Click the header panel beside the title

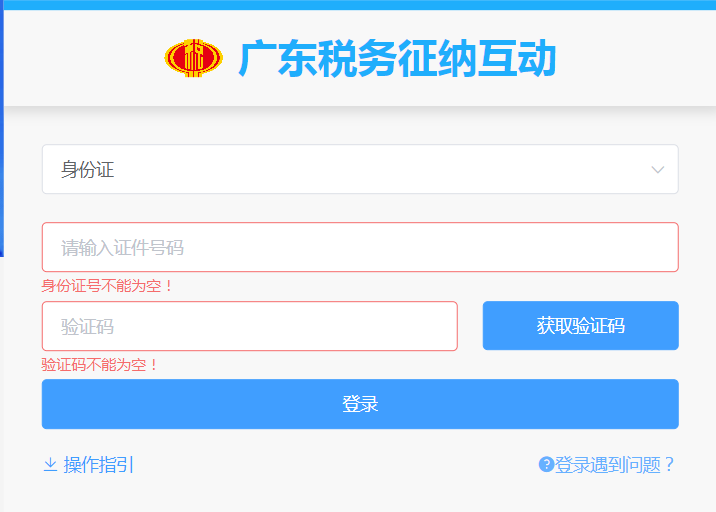[x=635, y=58]
